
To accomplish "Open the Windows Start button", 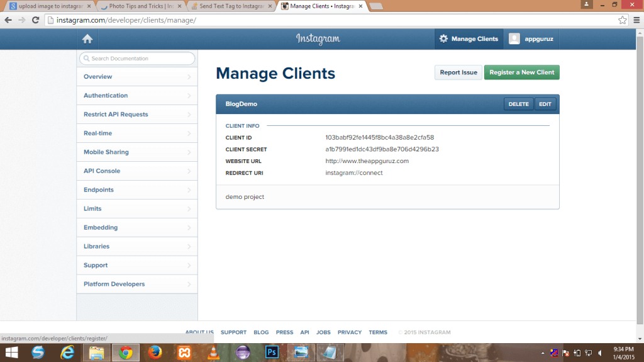I will coord(11,353).
